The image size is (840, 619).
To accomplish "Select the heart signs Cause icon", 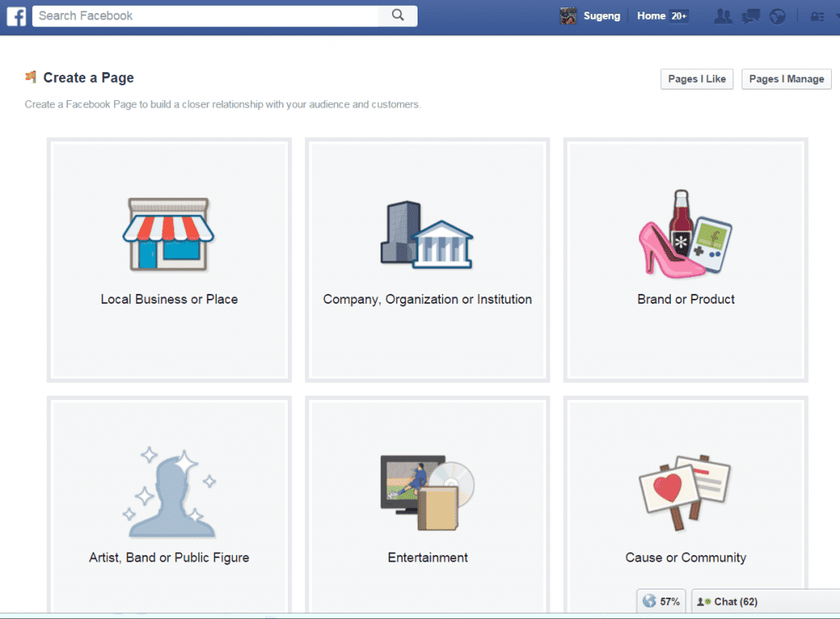I will point(685,493).
